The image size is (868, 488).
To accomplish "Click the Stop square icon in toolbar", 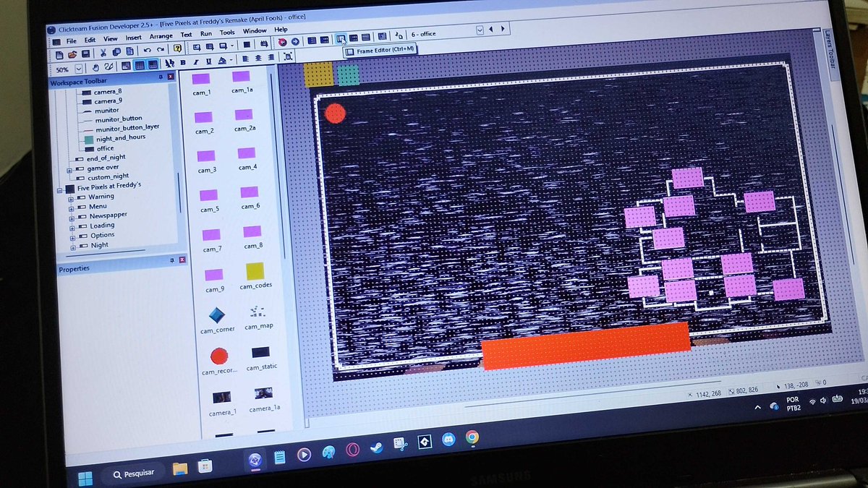I will [x=247, y=44].
